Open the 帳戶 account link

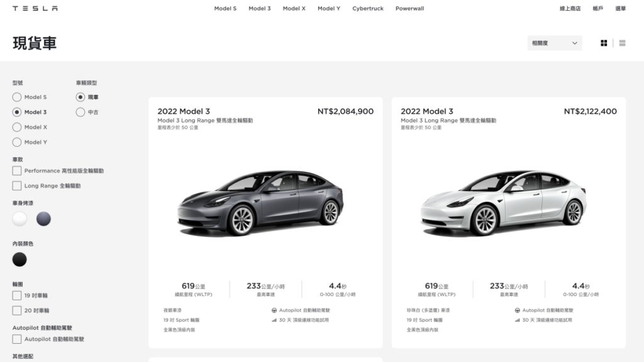click(597, 8)
